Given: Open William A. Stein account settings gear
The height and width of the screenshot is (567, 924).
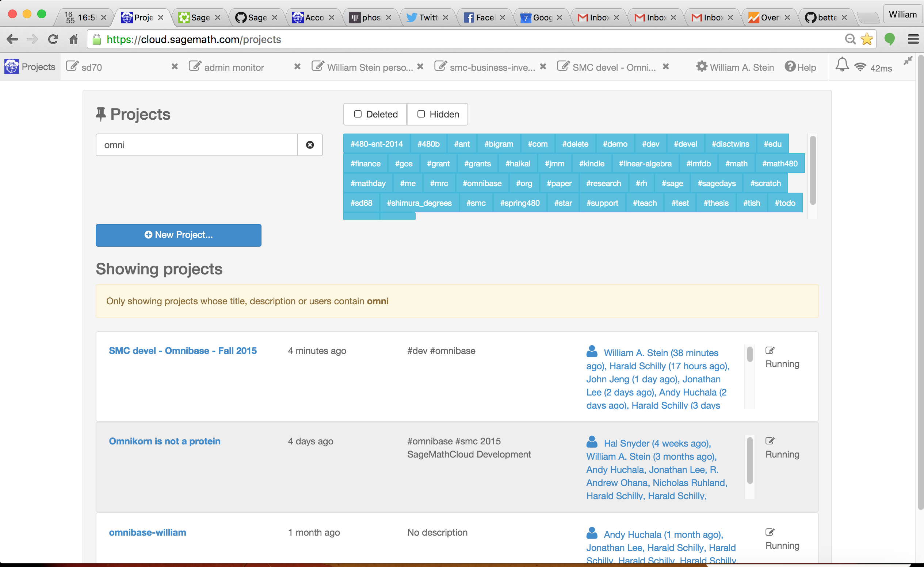Looking at the screenshot, I should 702,67.
